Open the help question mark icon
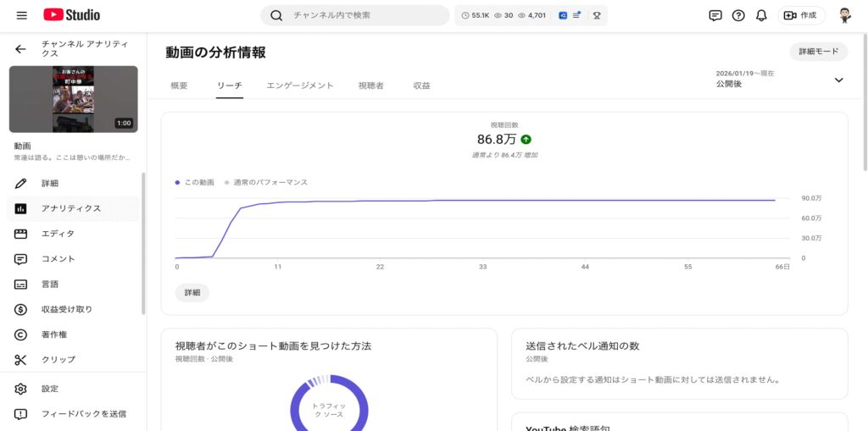Image resolution: width=868 pixels, height=431 pixels. pos(738,15)
